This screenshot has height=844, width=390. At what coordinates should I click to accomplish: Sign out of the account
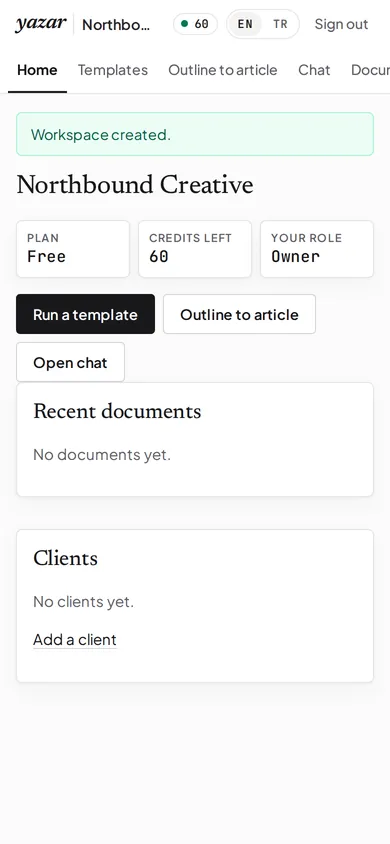click(341, 24)
